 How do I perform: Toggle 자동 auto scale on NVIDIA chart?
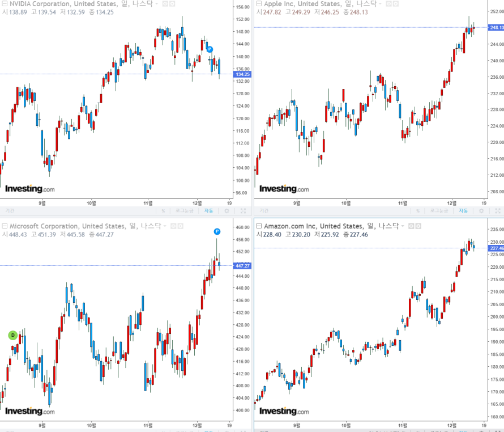pyautogui.click(x=208, y=211)
